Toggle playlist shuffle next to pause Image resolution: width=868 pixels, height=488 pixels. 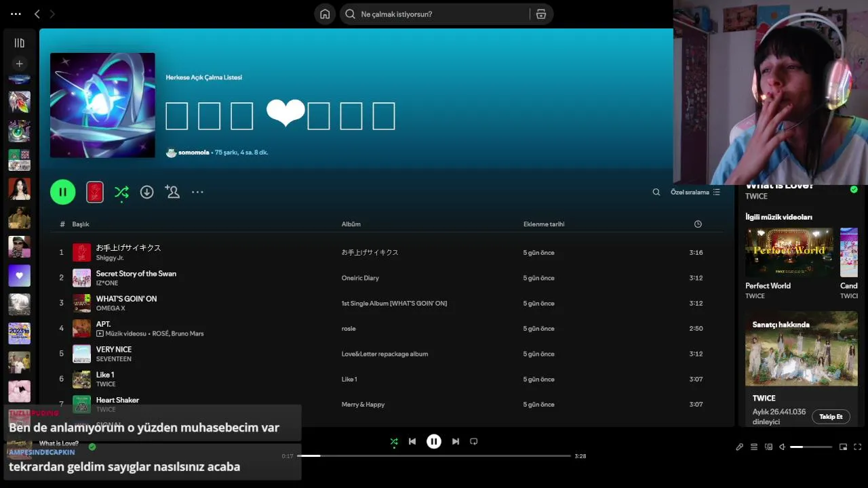coord(121,192)
